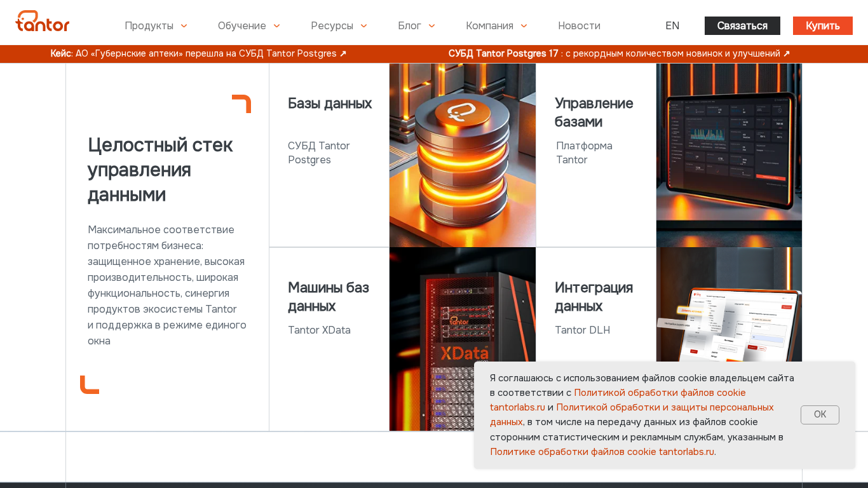Open the «Губернские аптеки» case banner link
Viewport: 868px width, 488px height.
click(x=198, y=53)
